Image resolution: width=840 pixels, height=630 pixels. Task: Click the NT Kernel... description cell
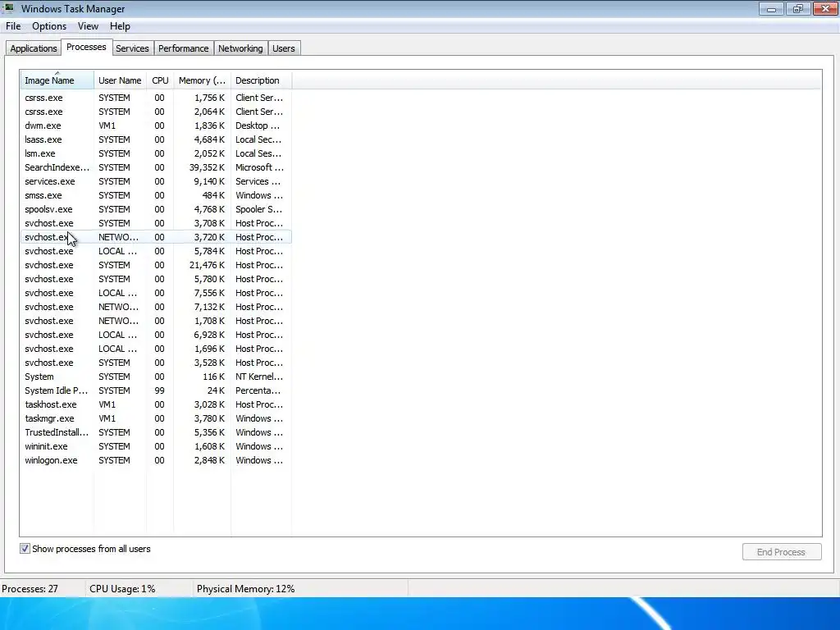(259, 377)
